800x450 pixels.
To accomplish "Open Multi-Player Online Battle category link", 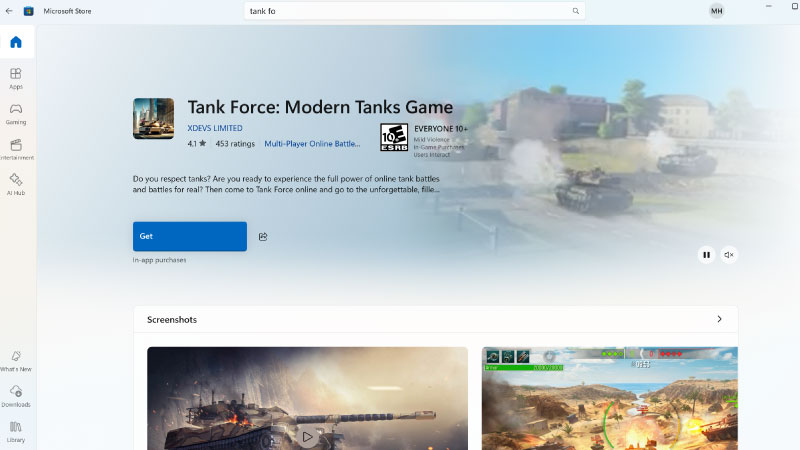I will 312,144.
